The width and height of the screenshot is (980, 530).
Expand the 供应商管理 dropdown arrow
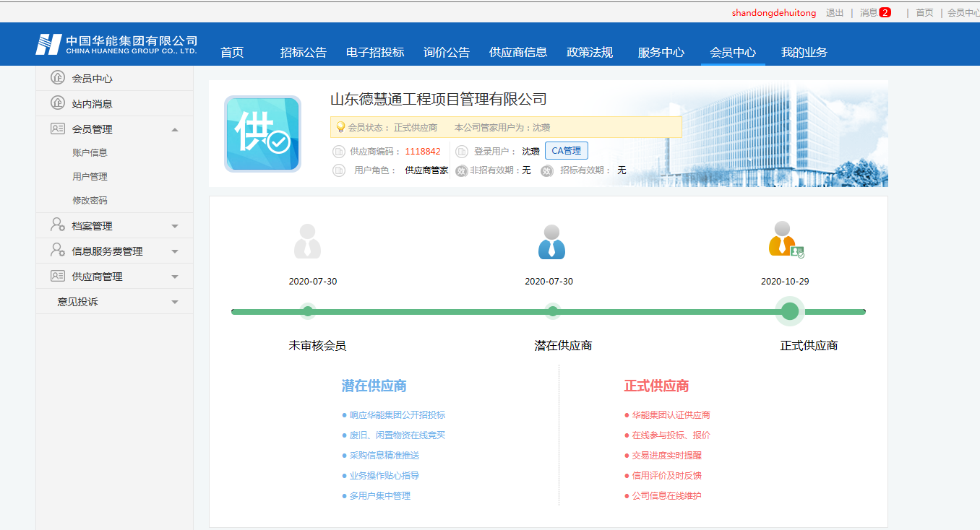coord(175,277)
